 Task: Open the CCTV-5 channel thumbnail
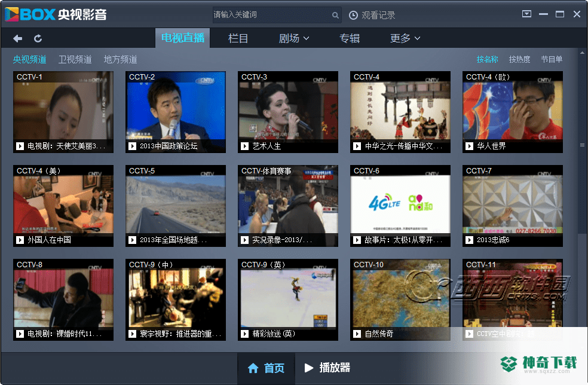click(176, 206)
